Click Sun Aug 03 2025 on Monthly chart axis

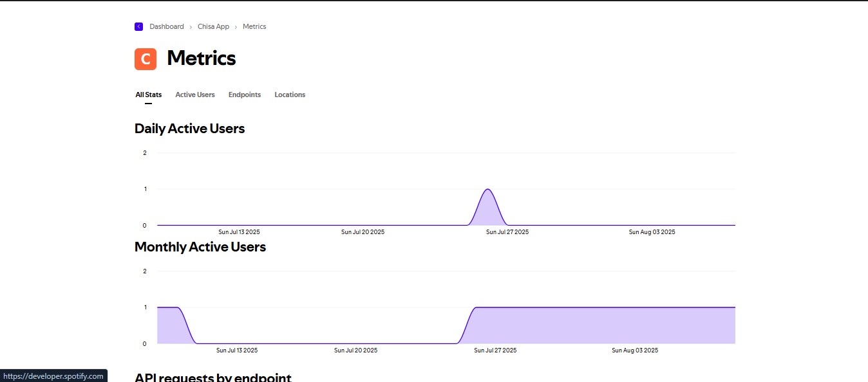pyautogui.click(x=634, y=350)
